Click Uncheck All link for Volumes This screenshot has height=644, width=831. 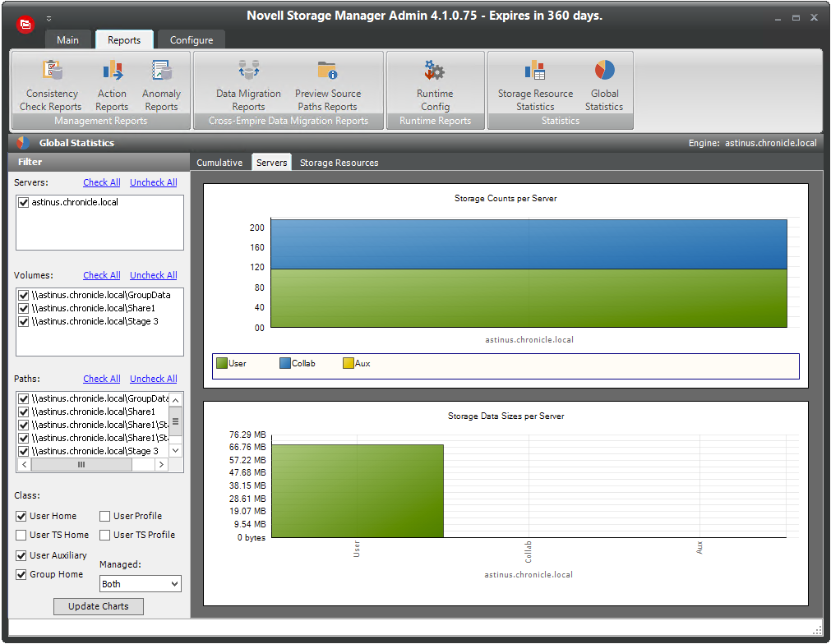click(153, 275)
